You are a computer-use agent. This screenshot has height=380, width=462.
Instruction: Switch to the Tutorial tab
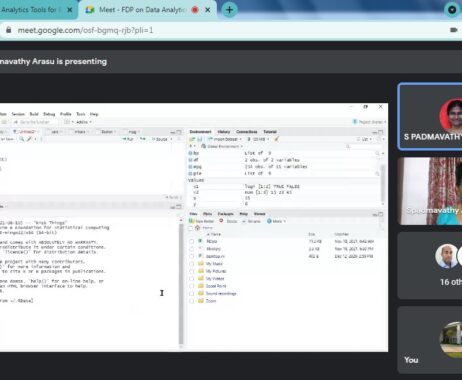[270, 132]
